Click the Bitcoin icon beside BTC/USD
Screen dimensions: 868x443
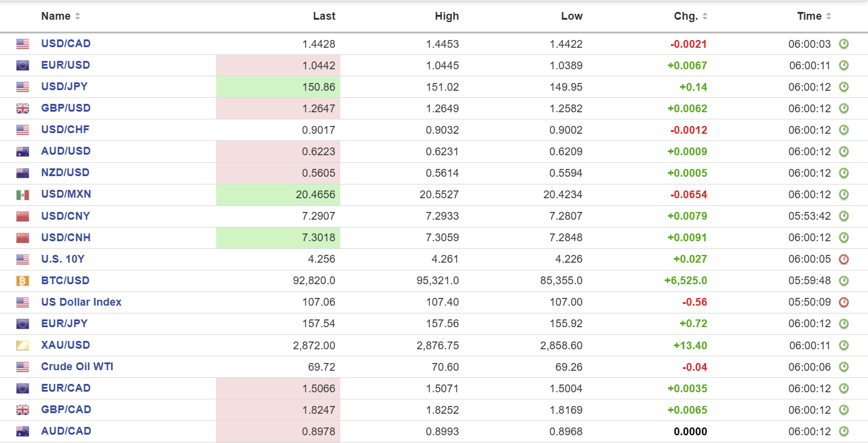23,281
